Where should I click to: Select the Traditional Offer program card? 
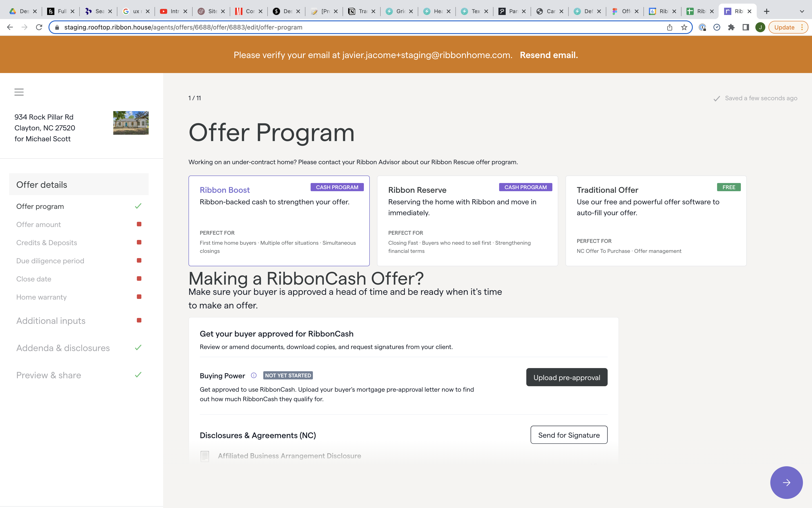click(x=656, y=221)
